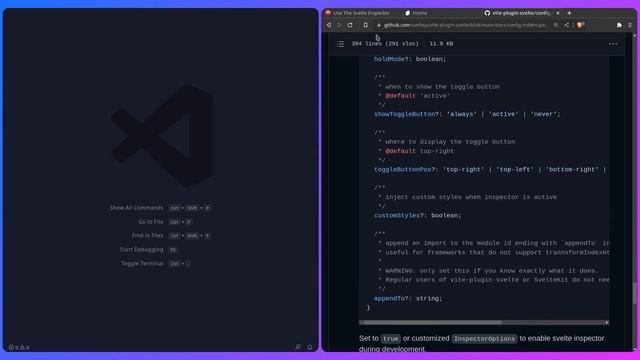
Task: Click 'Start Debugging' in VS Code
Action: [x=141, y=250]
